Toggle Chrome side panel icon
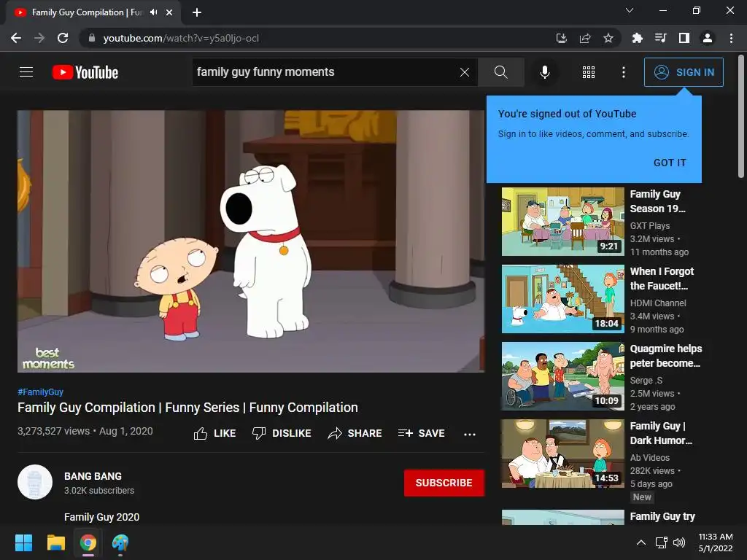The width and height of the screenshot is (747, 560). 684,38
